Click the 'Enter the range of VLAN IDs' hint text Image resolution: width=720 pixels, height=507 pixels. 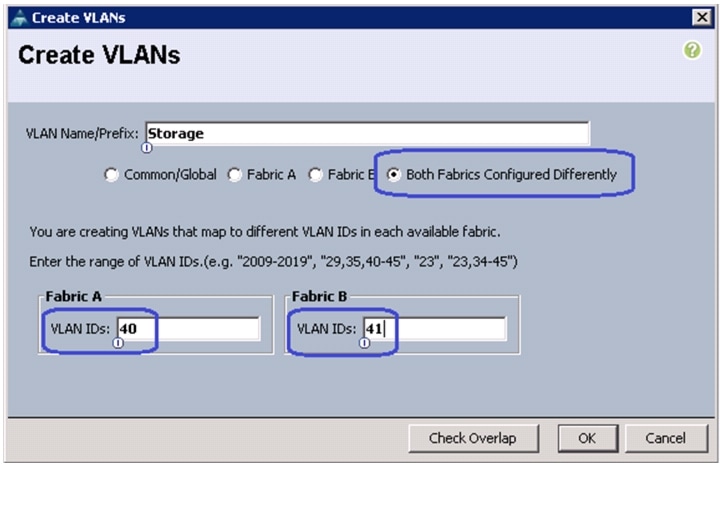point(273,262)
